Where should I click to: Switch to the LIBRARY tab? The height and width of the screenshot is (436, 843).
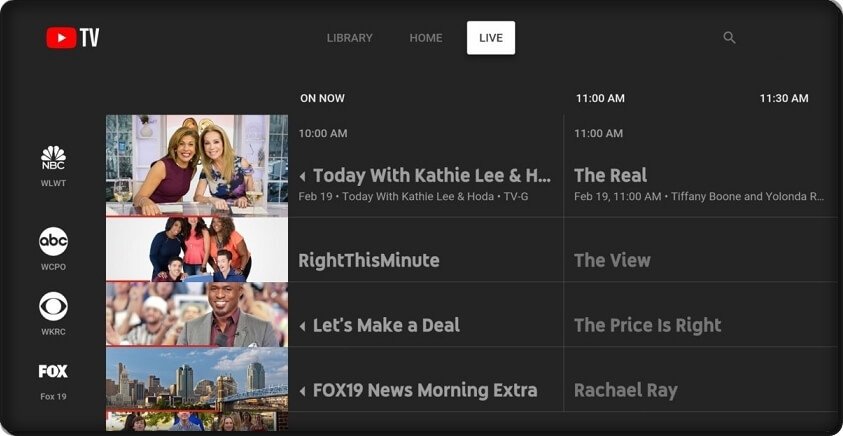[x=349, y=38]
